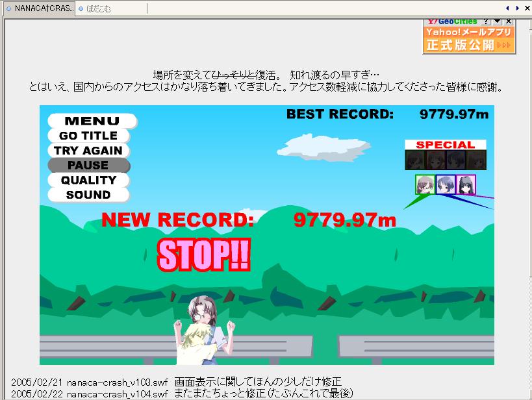The width and height of the screenshot is (532, 400).
Task: Click the green-framed character portrait
Action: pyautogui.click(x=425, y=184)
